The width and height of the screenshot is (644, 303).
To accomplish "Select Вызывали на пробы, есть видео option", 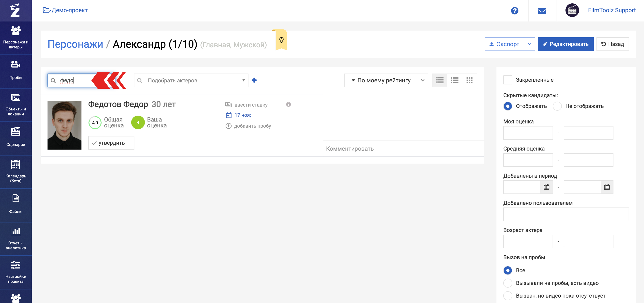I will point(508,283).
